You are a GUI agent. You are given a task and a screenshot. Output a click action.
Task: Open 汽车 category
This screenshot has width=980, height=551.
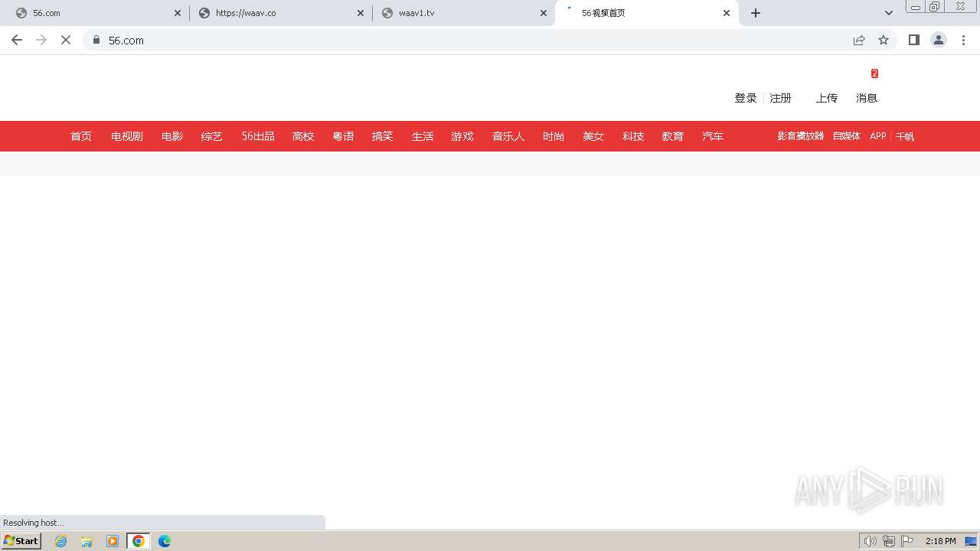point(713,136)
